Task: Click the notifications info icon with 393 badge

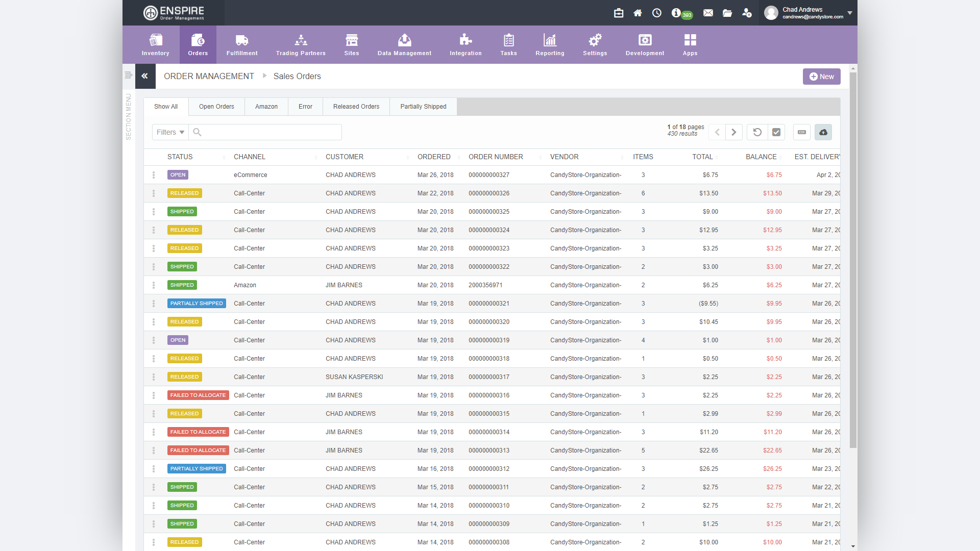Action: (677, 13)
